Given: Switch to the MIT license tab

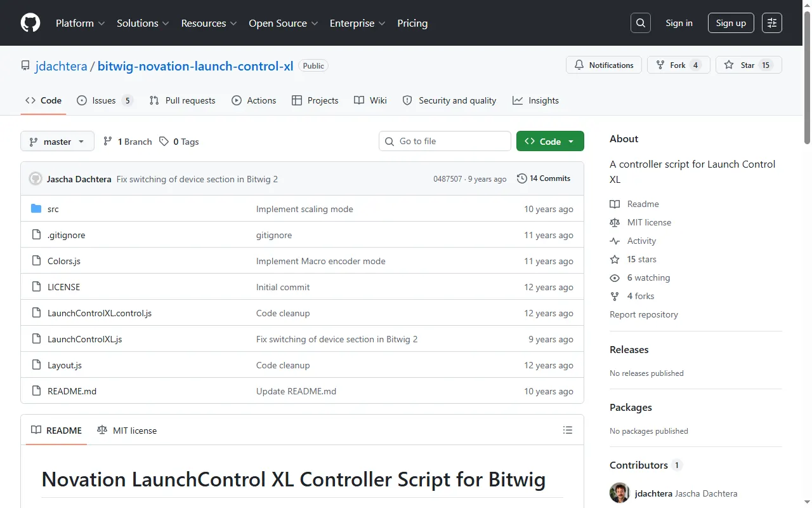Looking at the screenshot, I should tap(127, 431).
